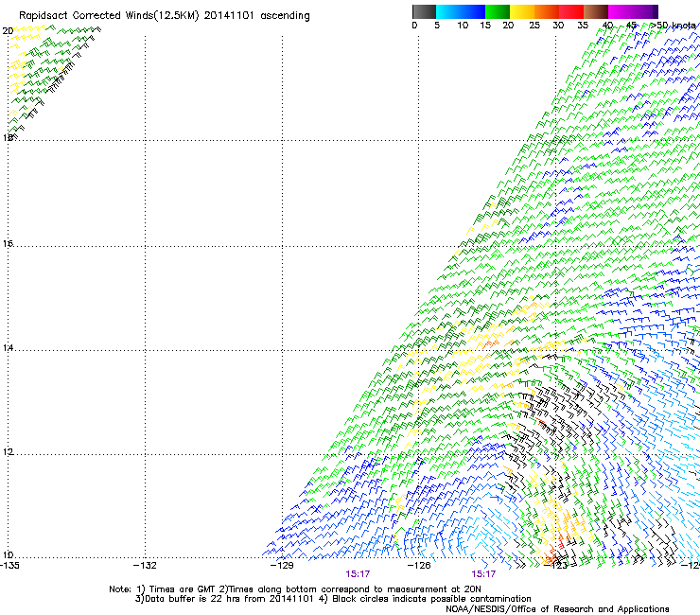Click the longitude label '-135'
Screen dimensions: 700x615
click(9, 566)
